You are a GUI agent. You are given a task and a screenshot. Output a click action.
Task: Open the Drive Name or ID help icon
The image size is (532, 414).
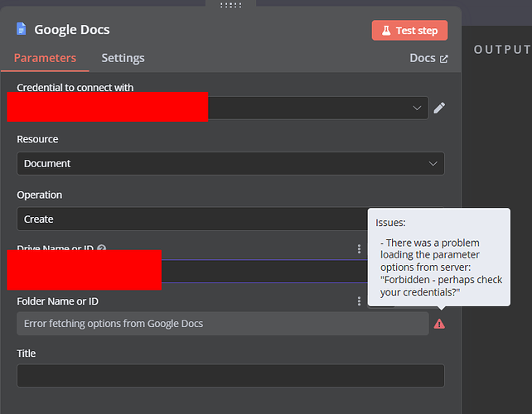tap(101, 248)
